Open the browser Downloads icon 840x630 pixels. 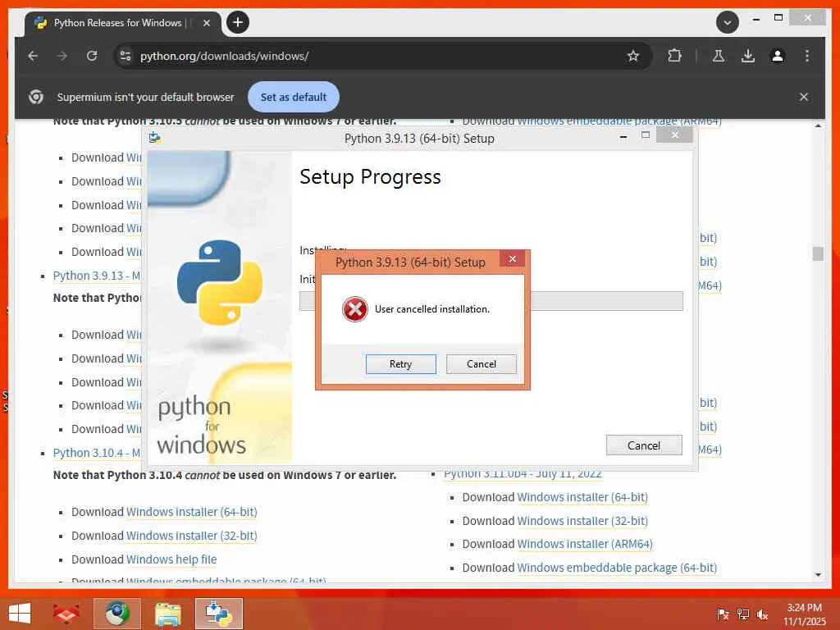(748, 56)
